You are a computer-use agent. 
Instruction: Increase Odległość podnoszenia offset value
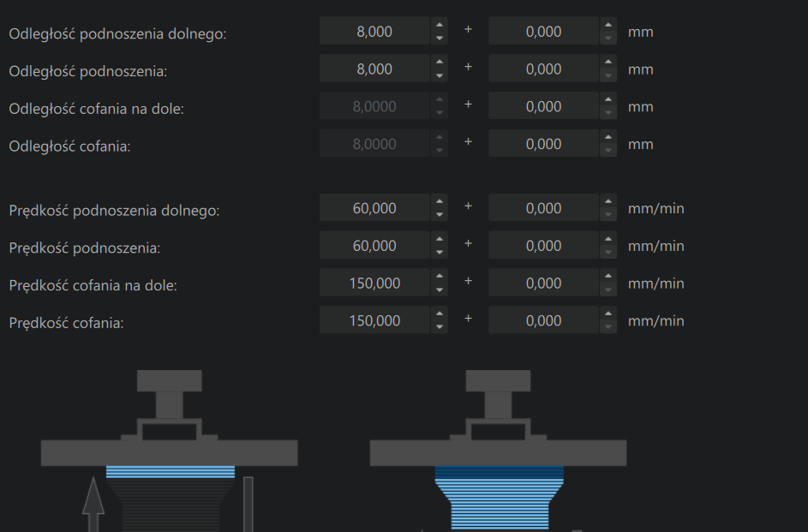[x=608, y=63]
